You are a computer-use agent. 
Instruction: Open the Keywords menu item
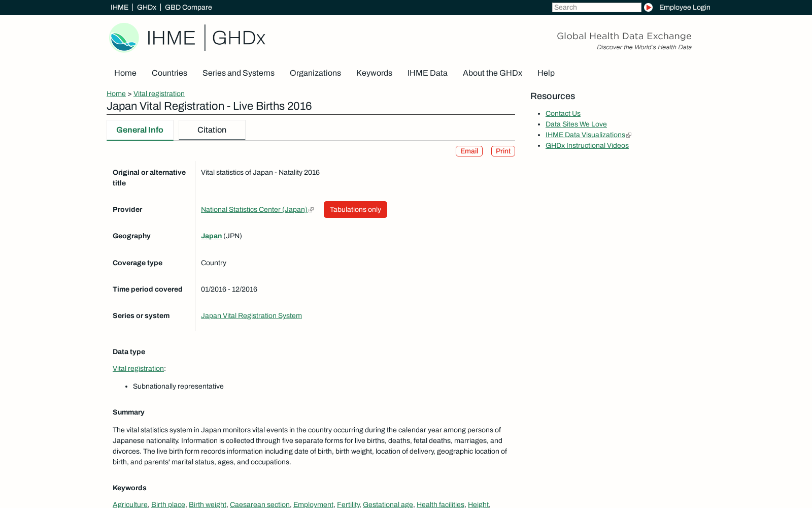tap(374, 73)
